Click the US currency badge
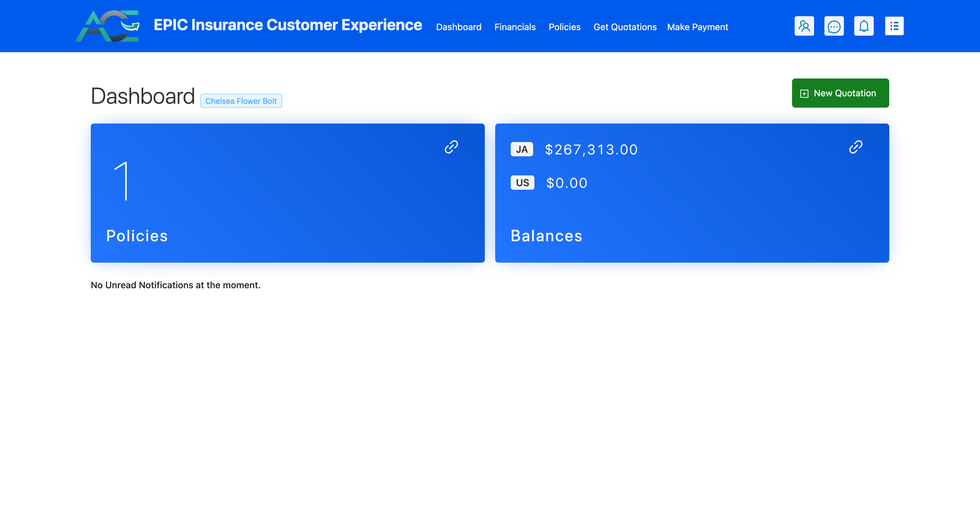The width and height of the screenshot is (980, 524). click(x=522, y=183)
